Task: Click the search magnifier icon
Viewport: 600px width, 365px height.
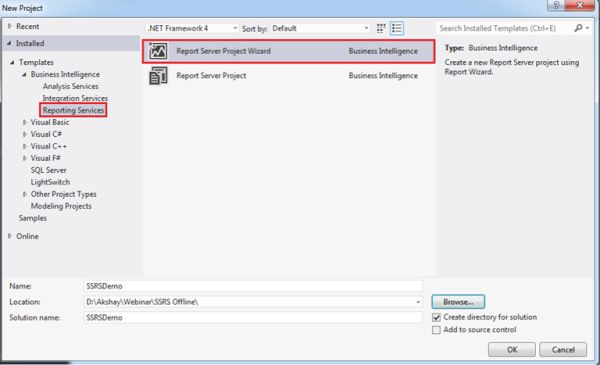Action: tap(579, 28)
